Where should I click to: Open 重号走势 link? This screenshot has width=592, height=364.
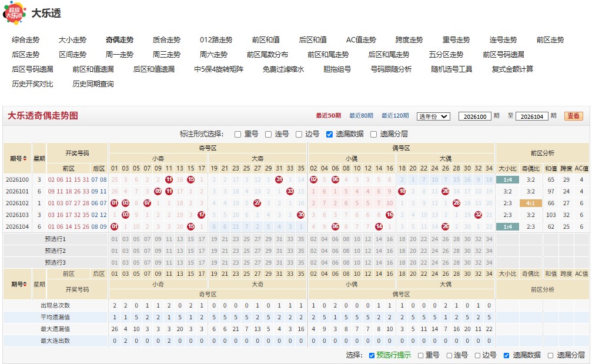[456, 39]
